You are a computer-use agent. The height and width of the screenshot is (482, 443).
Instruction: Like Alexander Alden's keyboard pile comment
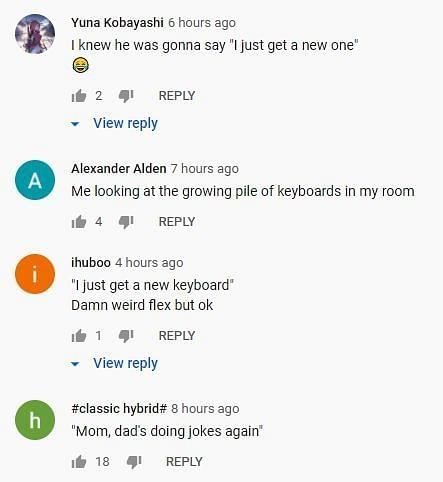click(79, 222)
